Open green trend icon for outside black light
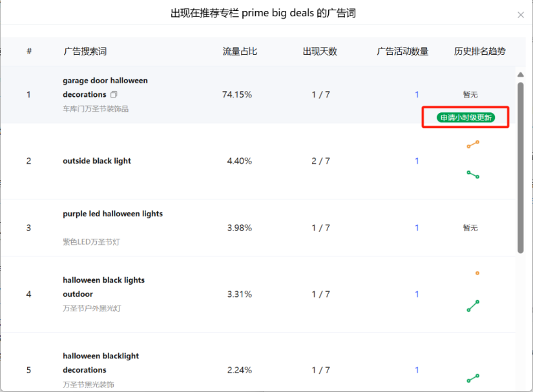Viewport: 533px width, 392px height. [473, 174]
